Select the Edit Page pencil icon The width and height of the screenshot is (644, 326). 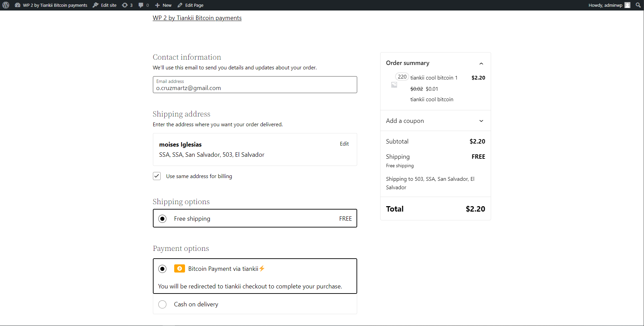tap(180, 5)
